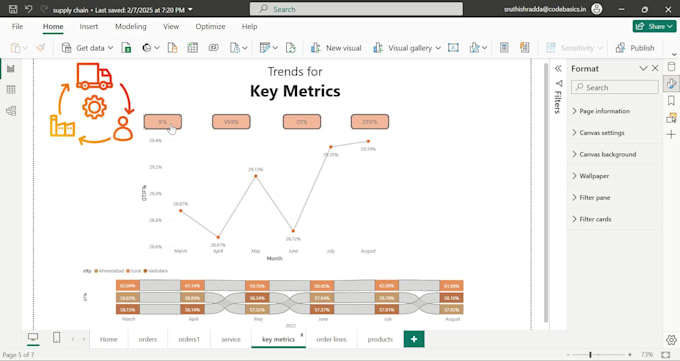Switch to the View ribbon tab
This screenshot has width=680, height=361.
[171, 26]
